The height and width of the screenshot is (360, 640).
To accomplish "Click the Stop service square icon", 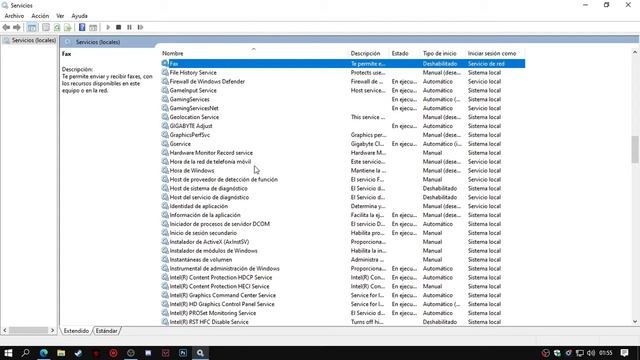I will [118, 27].
